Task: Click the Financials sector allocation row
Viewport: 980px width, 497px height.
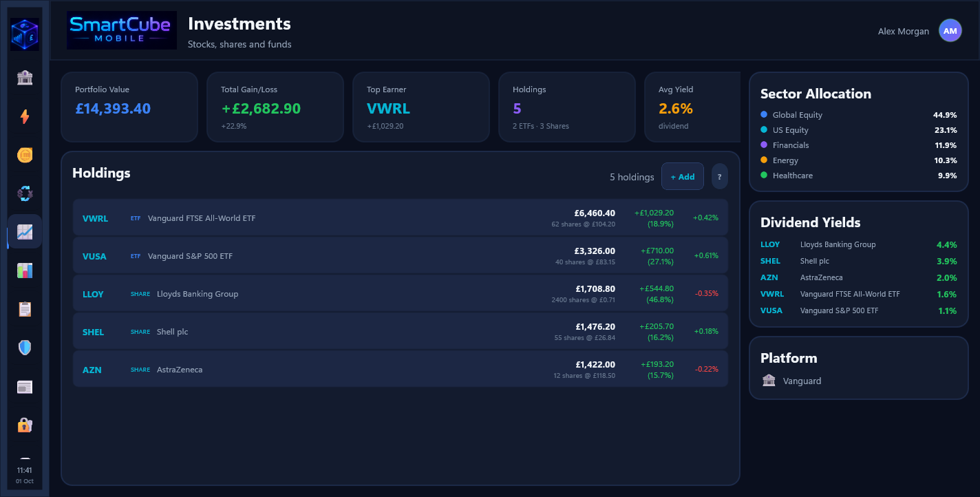Action: click(x=858, y=145)
